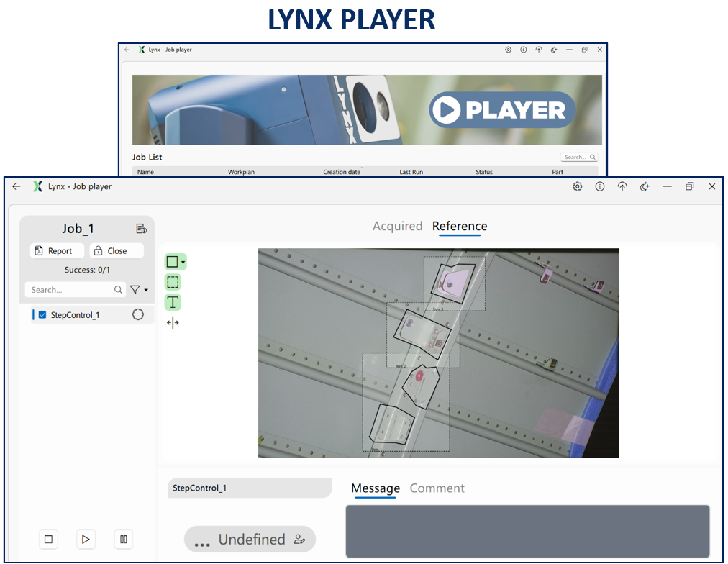Sort Job List by Creation date column
The height and width of the screenshot is (564, 728).
point(342,172)
